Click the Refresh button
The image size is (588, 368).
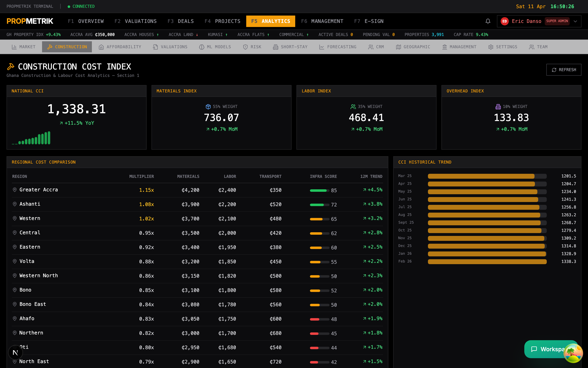(564, 70)
